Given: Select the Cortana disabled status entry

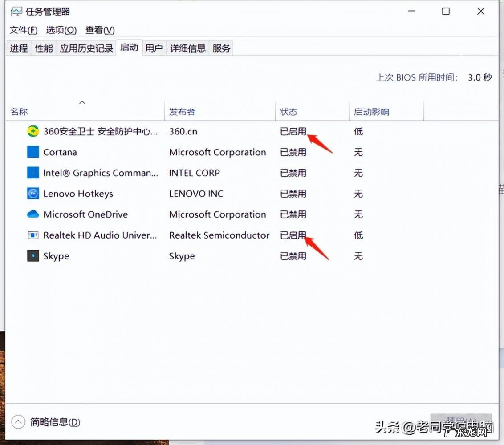Looking at the screenshot, I should tap(293, 152).
